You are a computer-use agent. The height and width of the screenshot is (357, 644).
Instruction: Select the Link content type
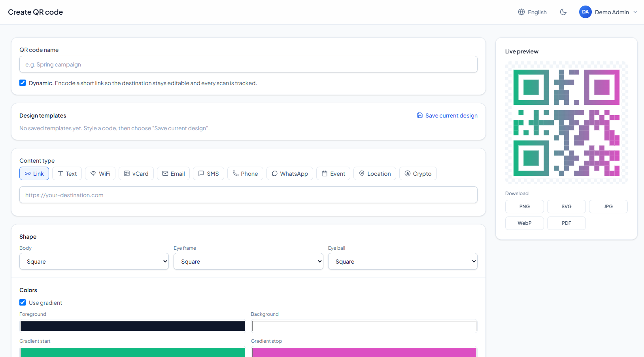(x=34, y=174)
